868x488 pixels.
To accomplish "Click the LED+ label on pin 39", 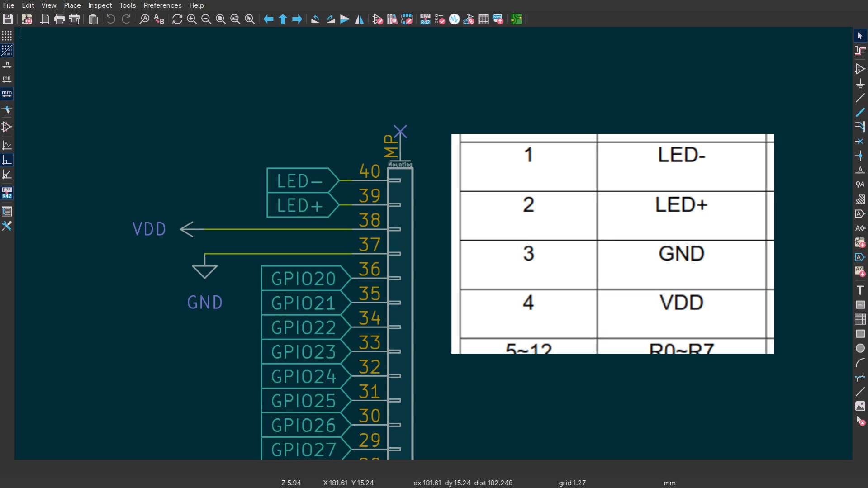I will (x=299, y=205).
